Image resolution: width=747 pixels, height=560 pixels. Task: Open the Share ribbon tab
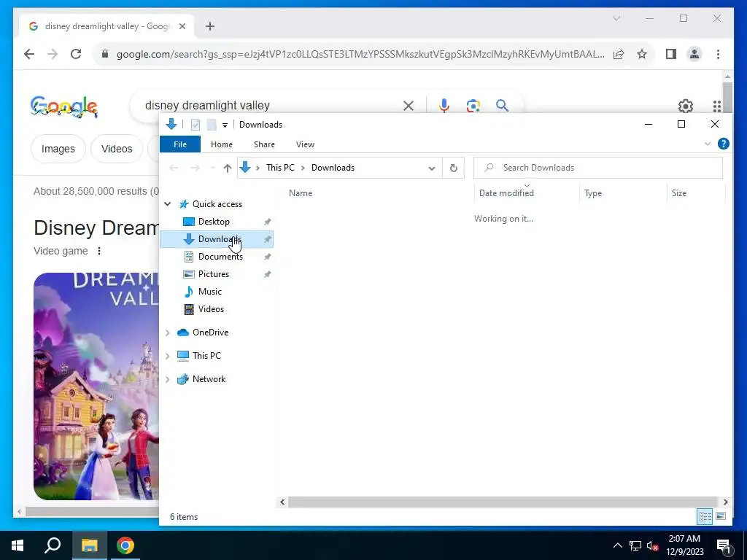(264, 144)
